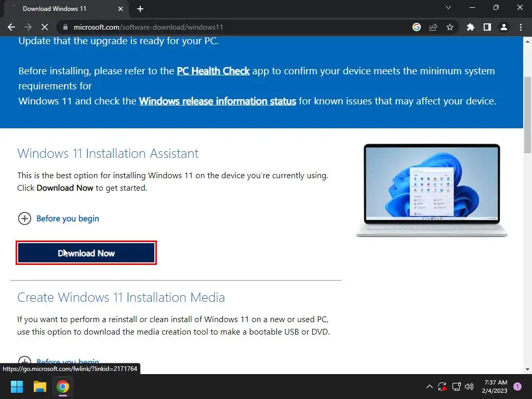Click the Download Now button
532x399 pixels.
click(x=86, y=253)
